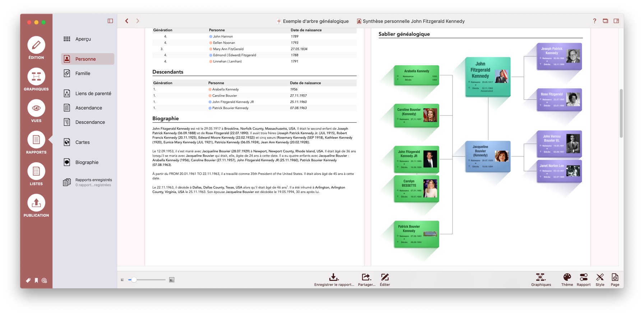Open the Descendance report
Viewport: 644px width, 315px height.
88,122
